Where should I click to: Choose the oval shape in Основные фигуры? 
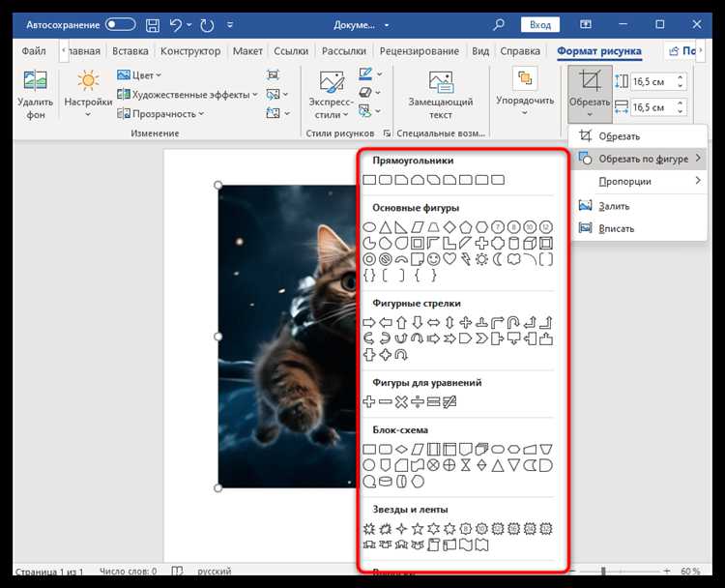click(x=369, y=227)
